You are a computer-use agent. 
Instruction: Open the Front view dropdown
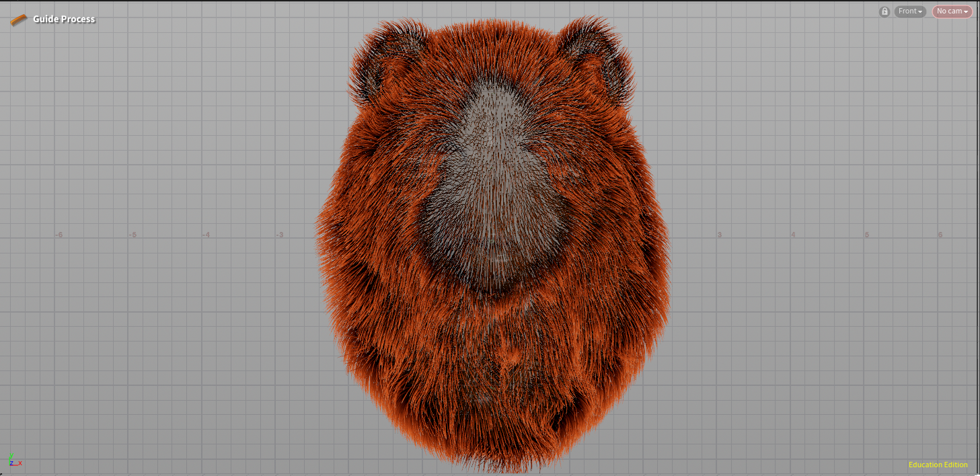(910, 11)
